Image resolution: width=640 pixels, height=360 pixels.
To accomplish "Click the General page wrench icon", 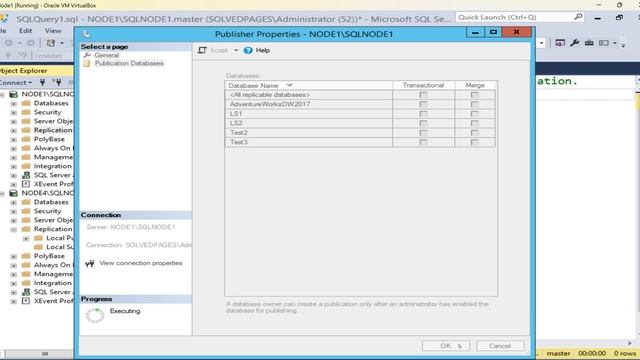I will [x=87, y=55].
